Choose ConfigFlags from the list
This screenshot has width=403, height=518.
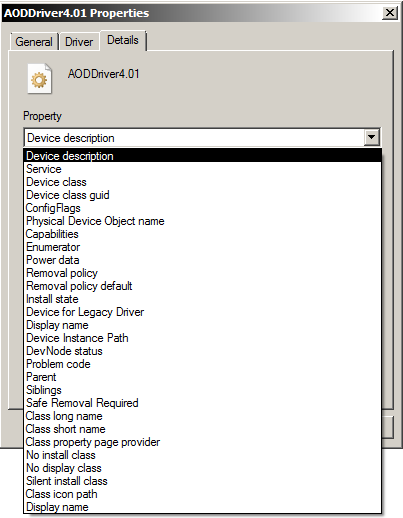coord(203,208)
